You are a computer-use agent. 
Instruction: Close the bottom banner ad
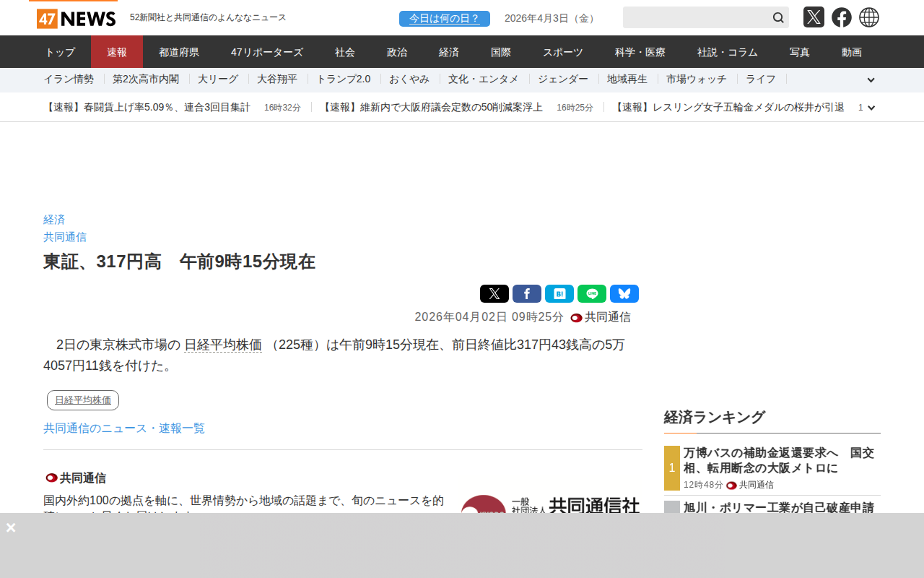click(11, 527)
